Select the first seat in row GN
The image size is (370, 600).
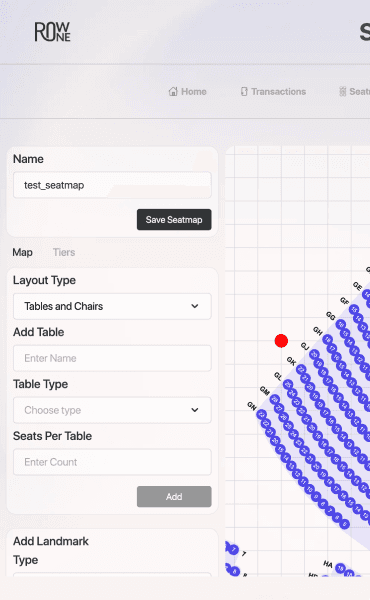[x=262, y=414]
